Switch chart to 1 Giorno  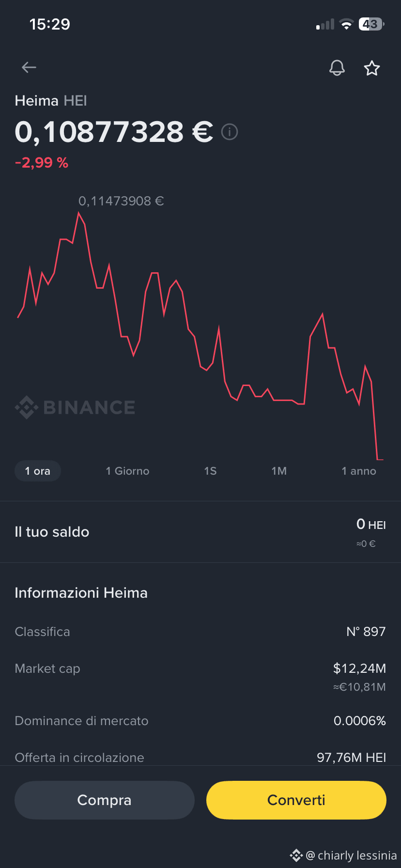tap(127, 471)
